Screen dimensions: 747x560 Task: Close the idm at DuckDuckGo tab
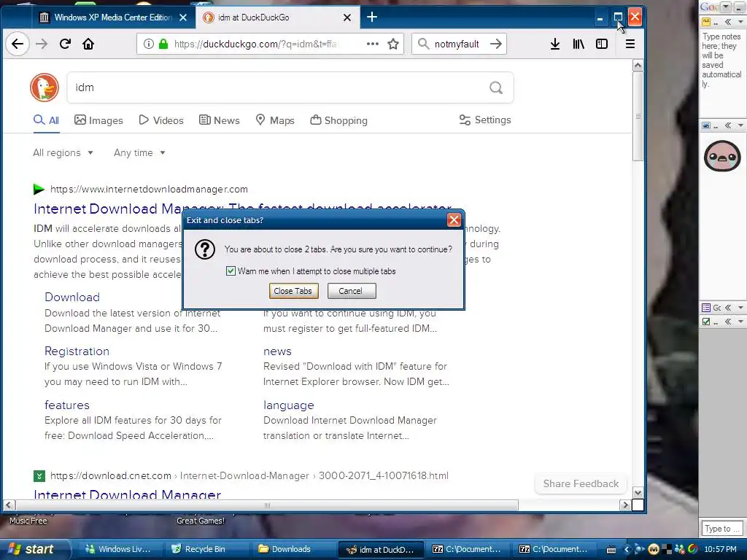347,17
